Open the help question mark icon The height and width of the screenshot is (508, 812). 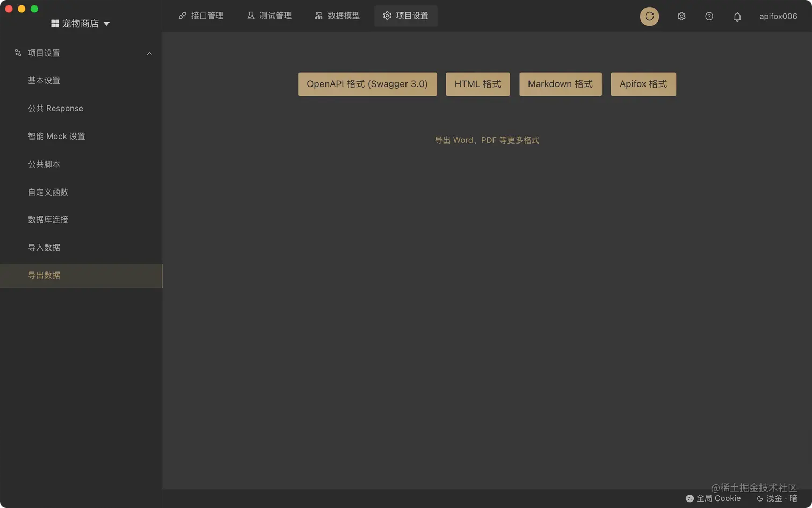(x=709, y=16)
